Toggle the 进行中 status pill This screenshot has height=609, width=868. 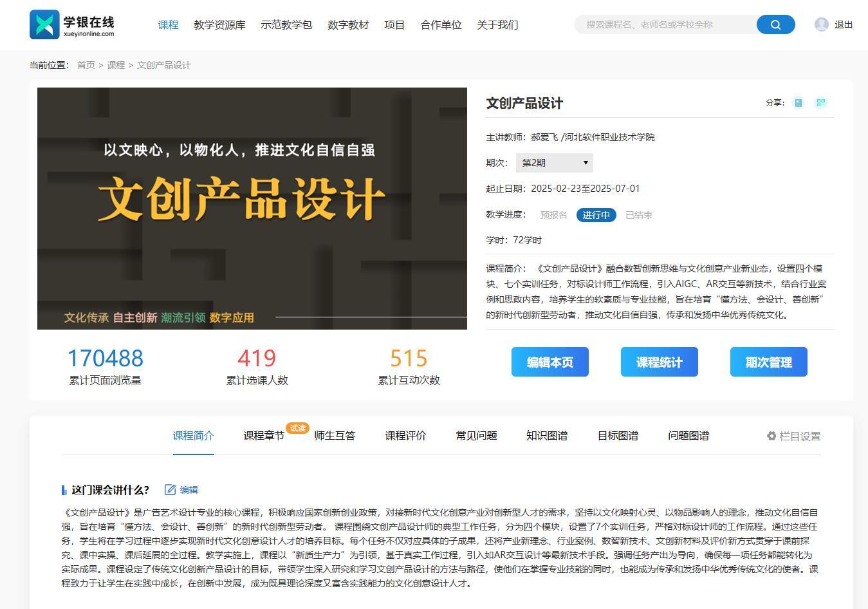point(595,214)
